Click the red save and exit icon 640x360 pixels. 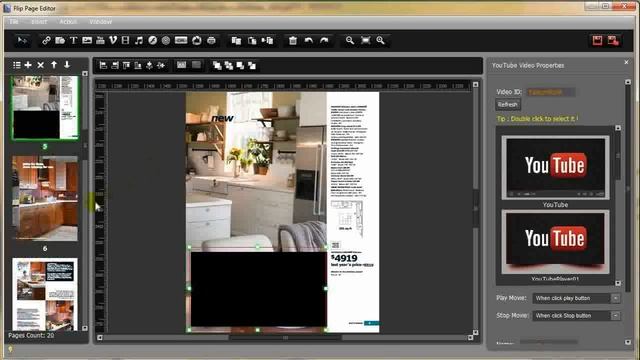[x=613, y=40]
